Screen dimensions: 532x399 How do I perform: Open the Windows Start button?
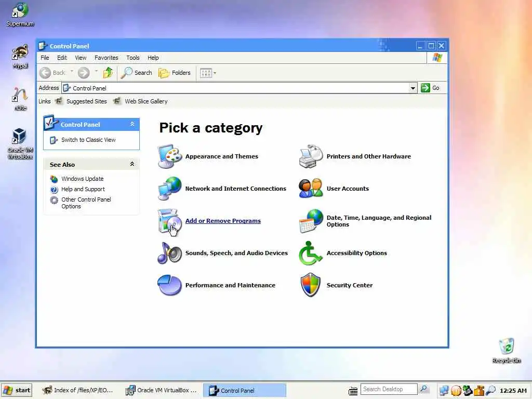coord(17,390)
